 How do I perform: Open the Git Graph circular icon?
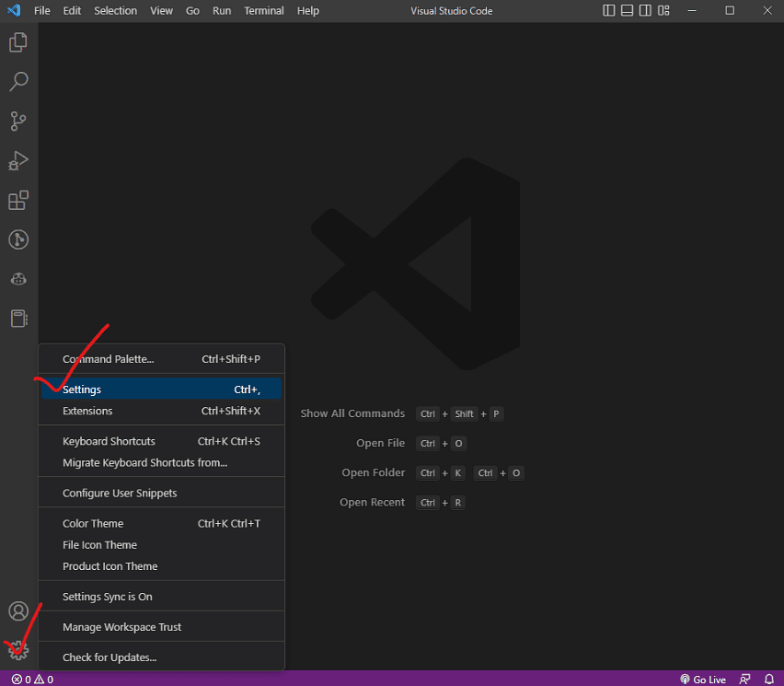18,239
